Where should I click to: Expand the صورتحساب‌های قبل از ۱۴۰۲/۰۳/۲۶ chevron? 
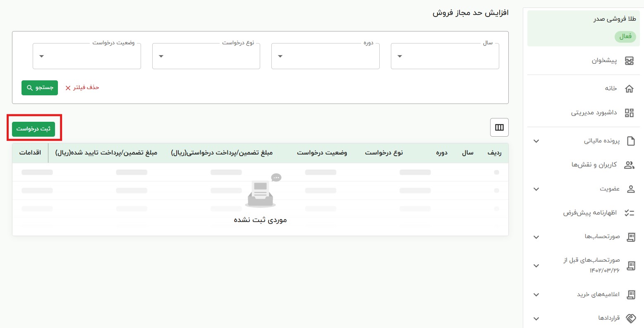(536, 266)
